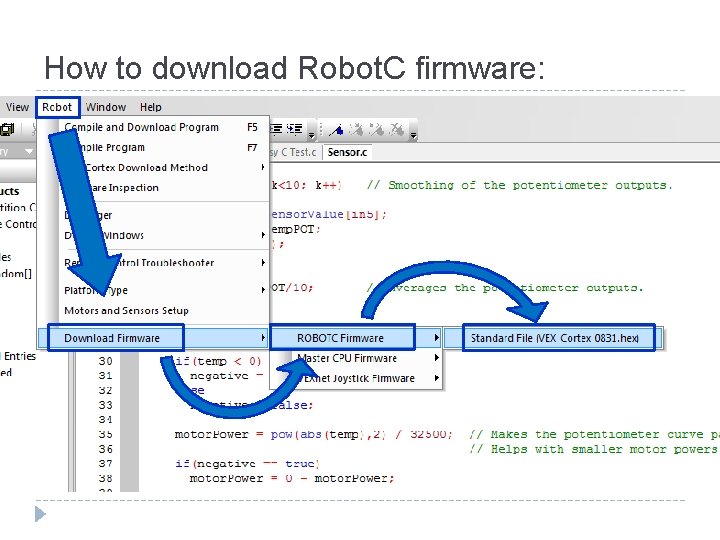The width and height of the screenshot is (720, 540).
Task: Expand Download Firmware submenu arrow
Action: 263,338
